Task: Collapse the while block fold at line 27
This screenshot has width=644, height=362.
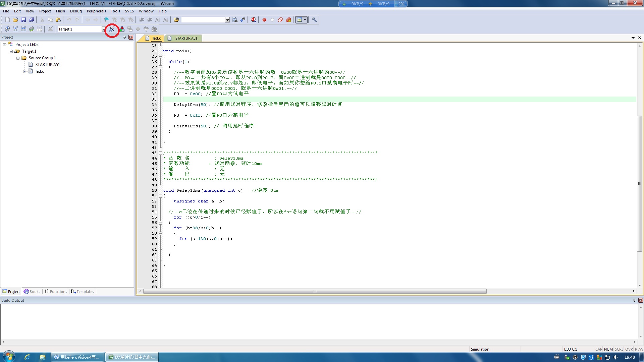Action: click(x=160, y=67)
